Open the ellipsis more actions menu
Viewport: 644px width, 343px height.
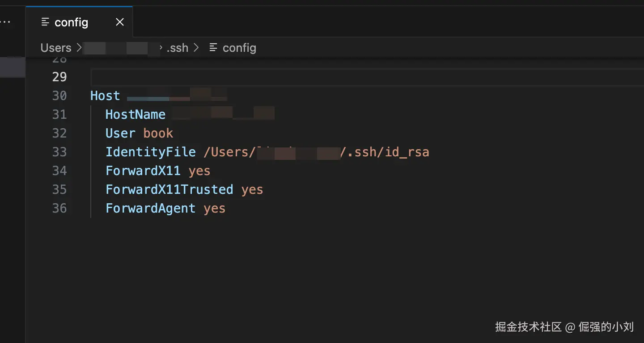[5, 22]
